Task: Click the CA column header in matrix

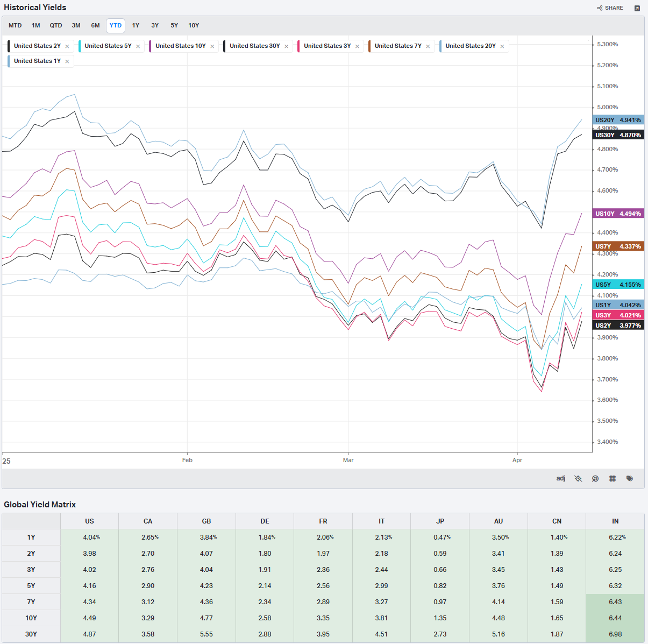Action: point(148,521)
